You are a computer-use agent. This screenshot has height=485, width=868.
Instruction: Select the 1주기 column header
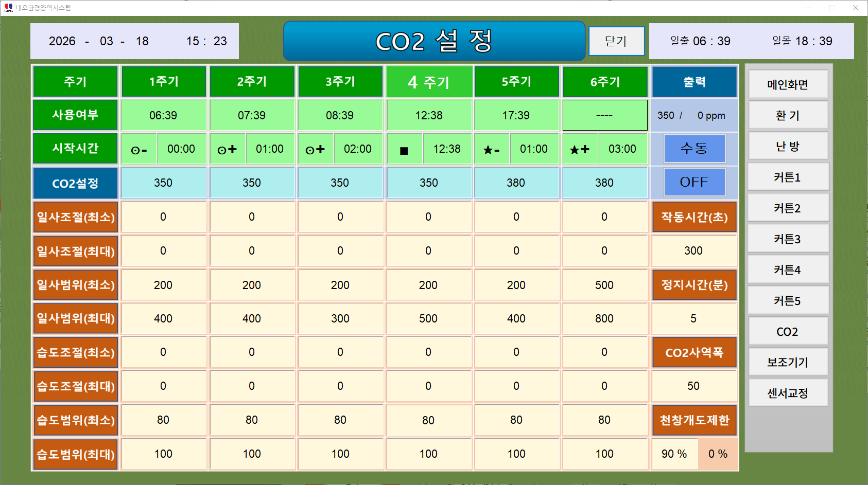164,81
